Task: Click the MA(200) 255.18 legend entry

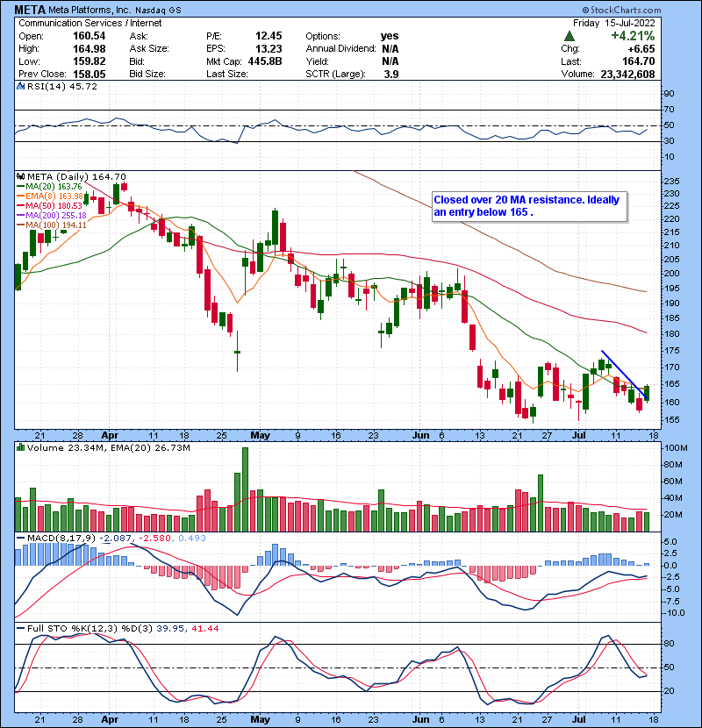Action: 56,216
